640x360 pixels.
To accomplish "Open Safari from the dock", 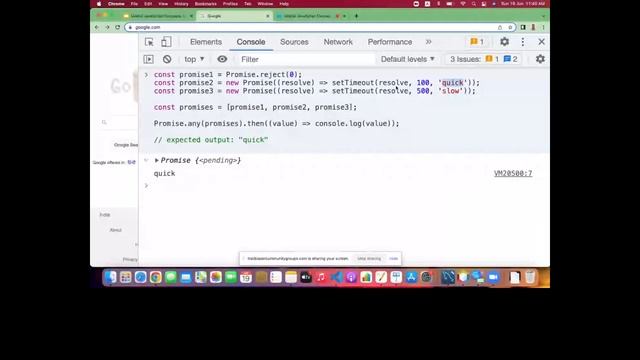I will tap(140, 278).
